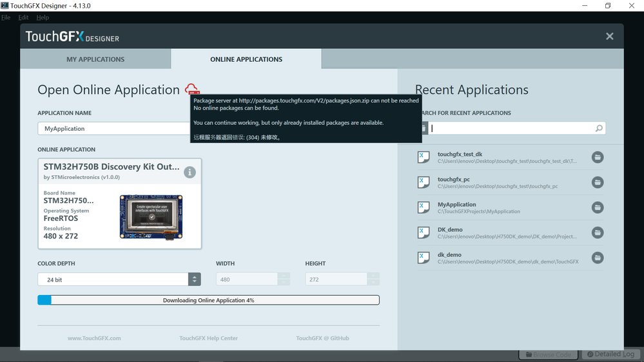The width and height of the screenshot is (644, 362).
Task: Minimize the TouchGFX Designer window
Action: click(x=585, y=5)
